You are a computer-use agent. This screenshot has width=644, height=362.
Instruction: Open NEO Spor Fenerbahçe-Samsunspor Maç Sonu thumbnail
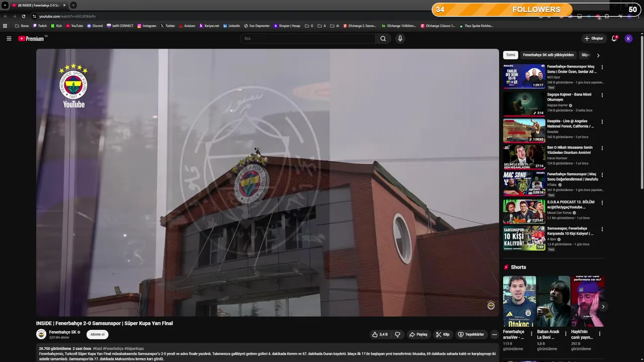524,76
